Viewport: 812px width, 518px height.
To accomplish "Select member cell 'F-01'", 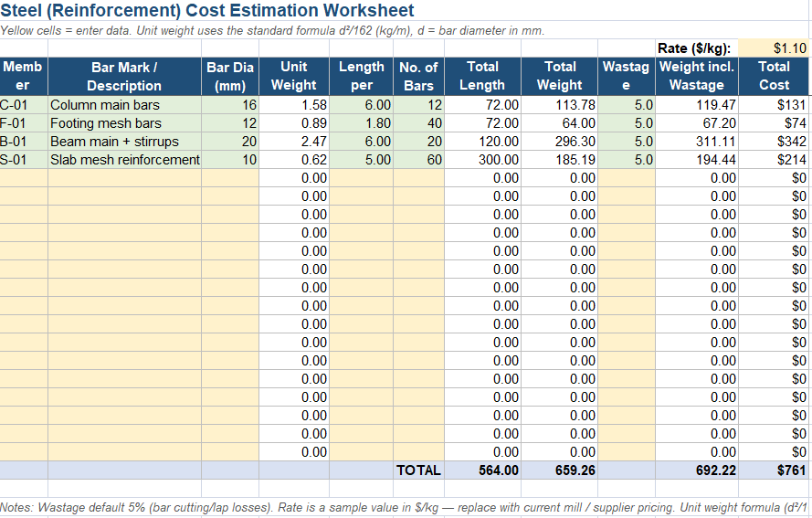I will point(24,123).
